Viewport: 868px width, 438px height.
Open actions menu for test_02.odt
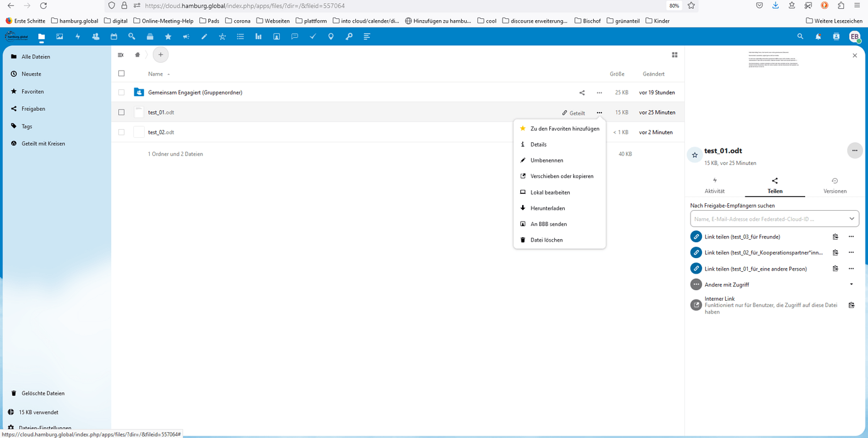[599, 132]
